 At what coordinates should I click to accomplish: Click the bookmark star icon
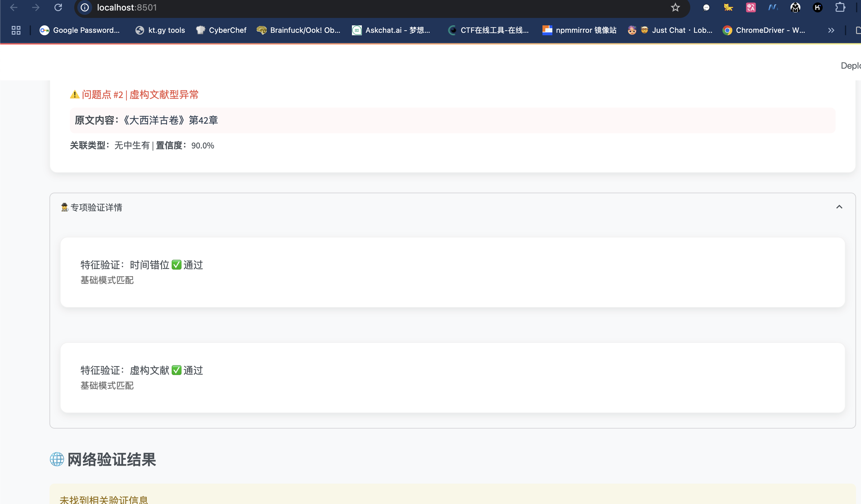(x=675, y=7)
